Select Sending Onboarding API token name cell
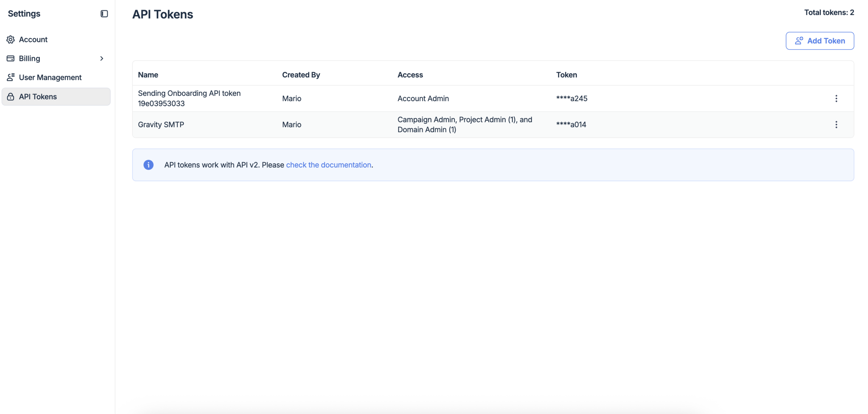 (189, 98)
